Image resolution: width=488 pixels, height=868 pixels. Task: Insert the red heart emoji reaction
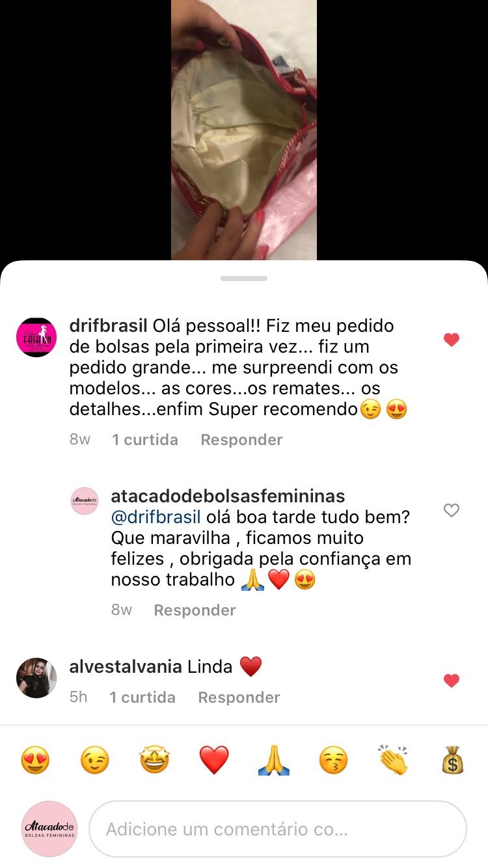point(214,760)
